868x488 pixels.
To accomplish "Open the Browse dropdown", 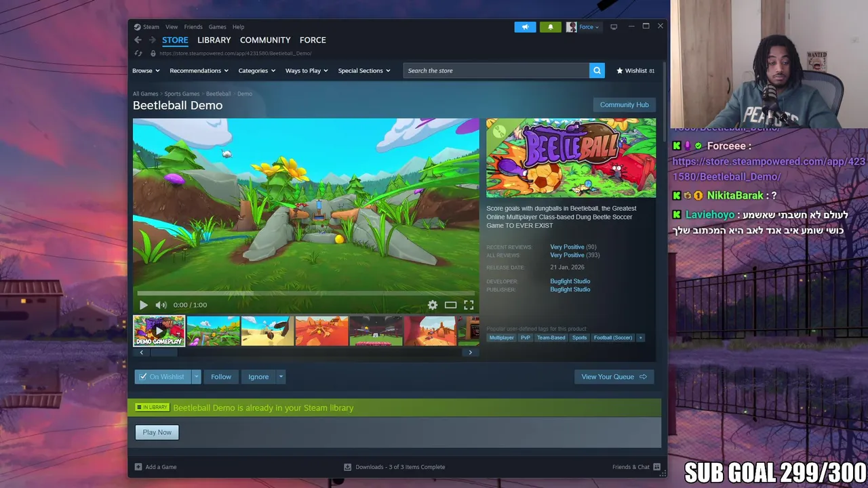I will click(146, 70).
